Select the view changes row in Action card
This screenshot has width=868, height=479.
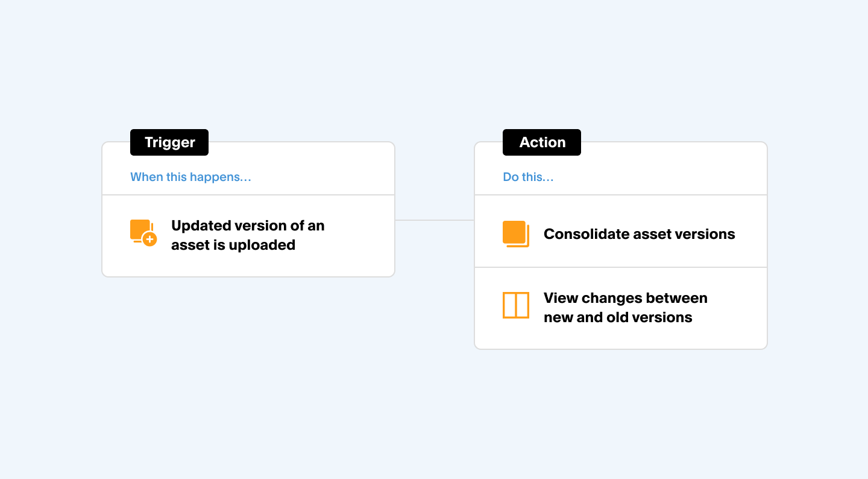(621, 308)
